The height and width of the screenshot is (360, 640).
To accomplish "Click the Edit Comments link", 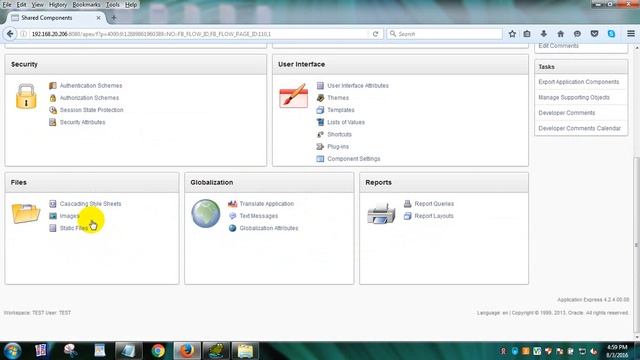I will coord(558,46).
